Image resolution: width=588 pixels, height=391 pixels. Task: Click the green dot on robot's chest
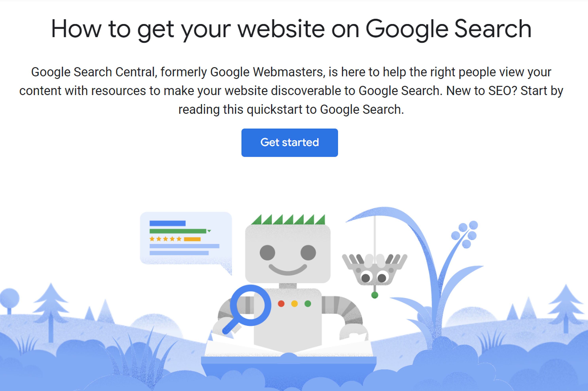click(x=308, y=304)
